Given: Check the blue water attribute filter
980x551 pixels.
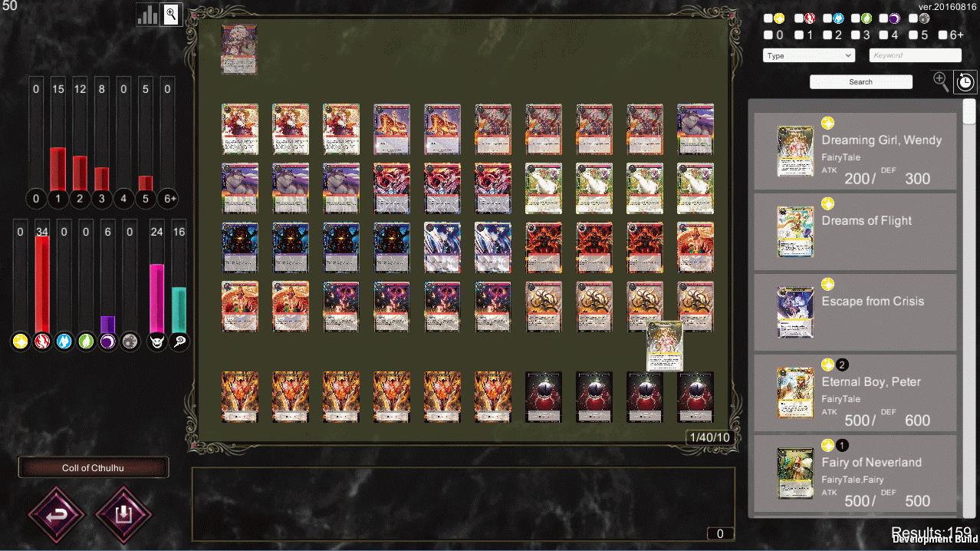Looking at the screenshot, I should [x=828, y=18].
